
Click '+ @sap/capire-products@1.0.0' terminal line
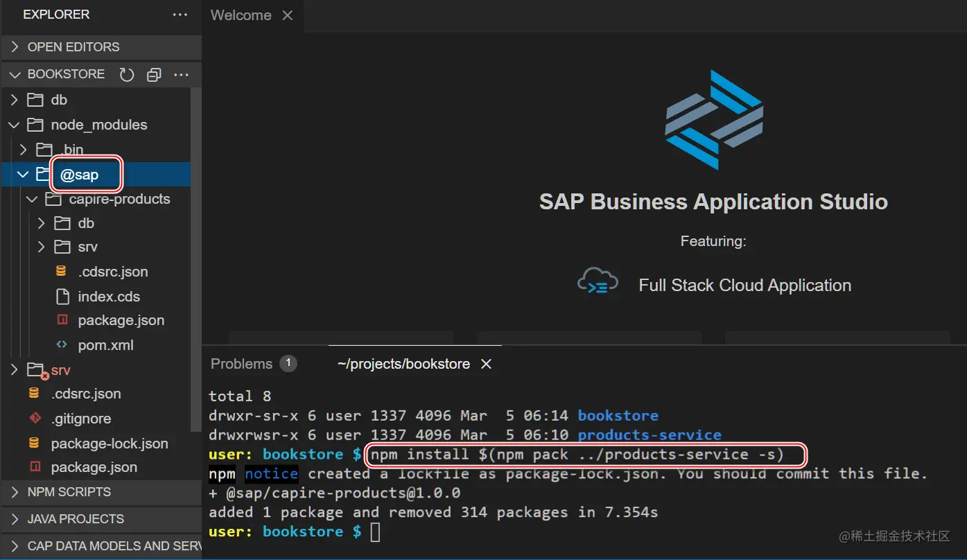tap(335, 493)
